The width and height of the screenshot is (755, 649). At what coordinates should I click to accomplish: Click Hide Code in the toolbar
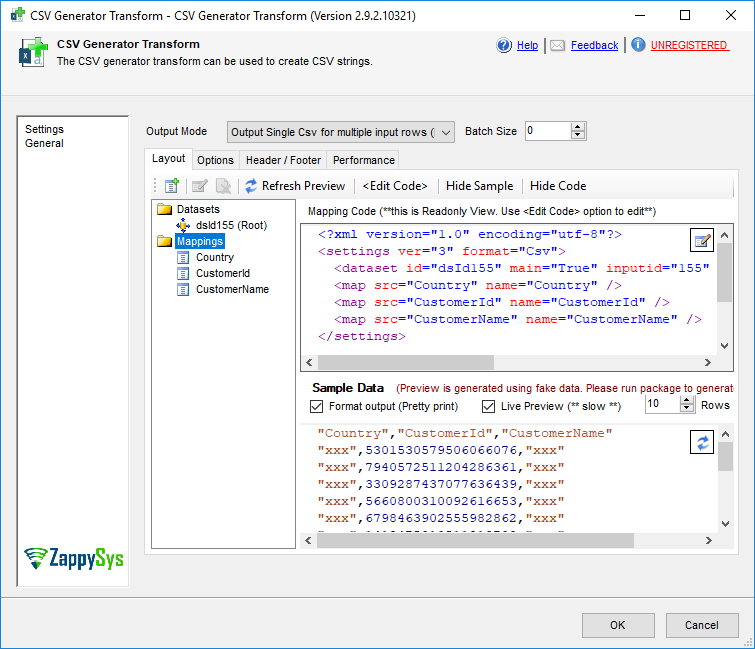coord(558,186)
